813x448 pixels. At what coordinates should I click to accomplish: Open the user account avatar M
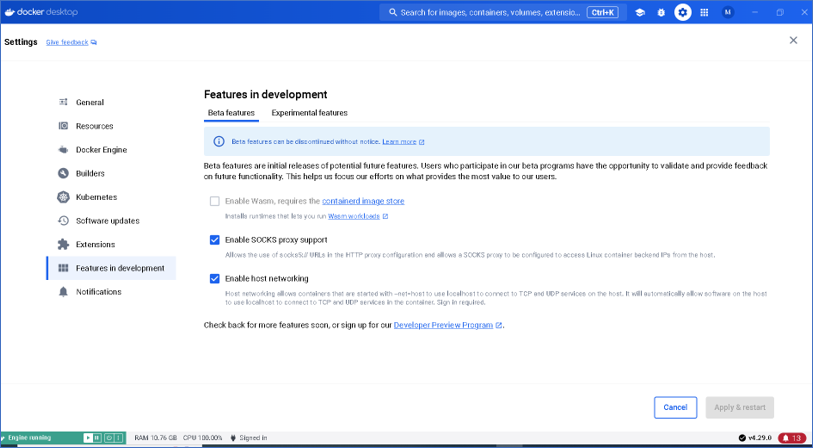pos(728,12)
